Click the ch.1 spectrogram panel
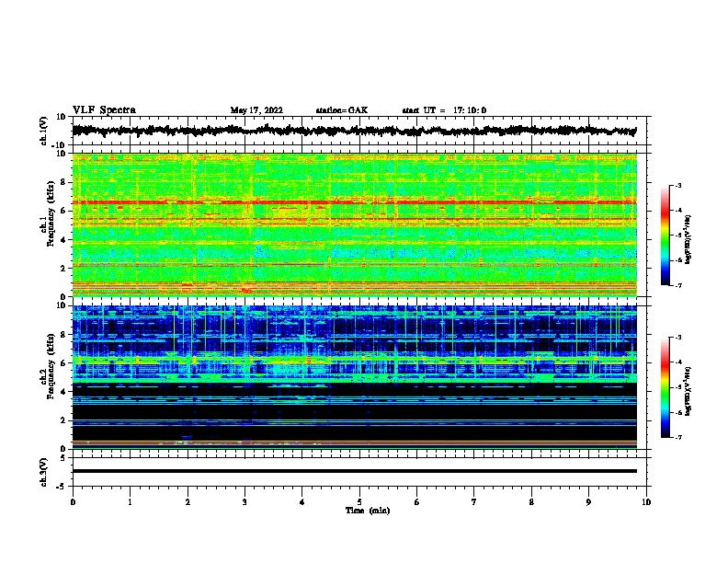 [355, 224]
